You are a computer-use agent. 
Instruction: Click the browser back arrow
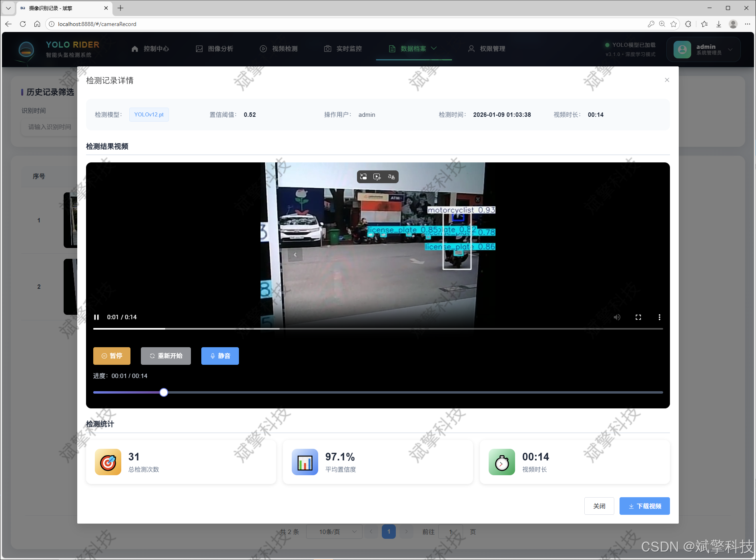pos(8,24)
